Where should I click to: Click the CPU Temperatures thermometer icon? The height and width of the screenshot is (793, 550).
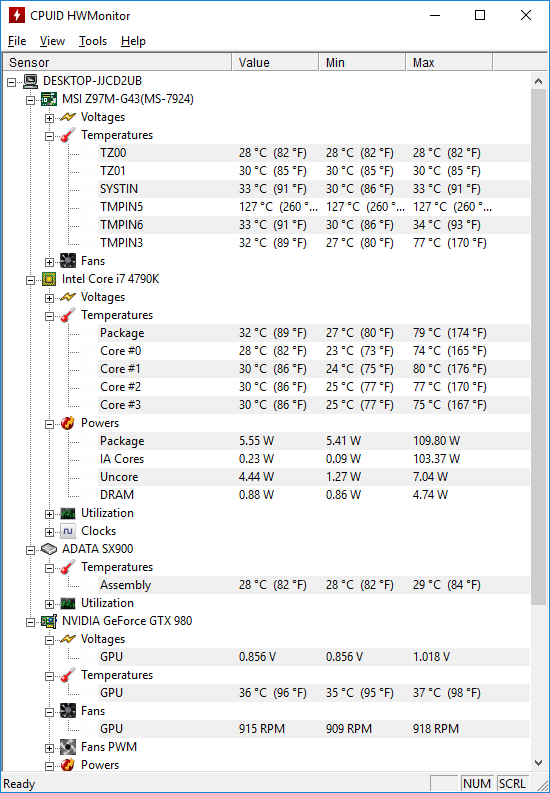point(68,315)
